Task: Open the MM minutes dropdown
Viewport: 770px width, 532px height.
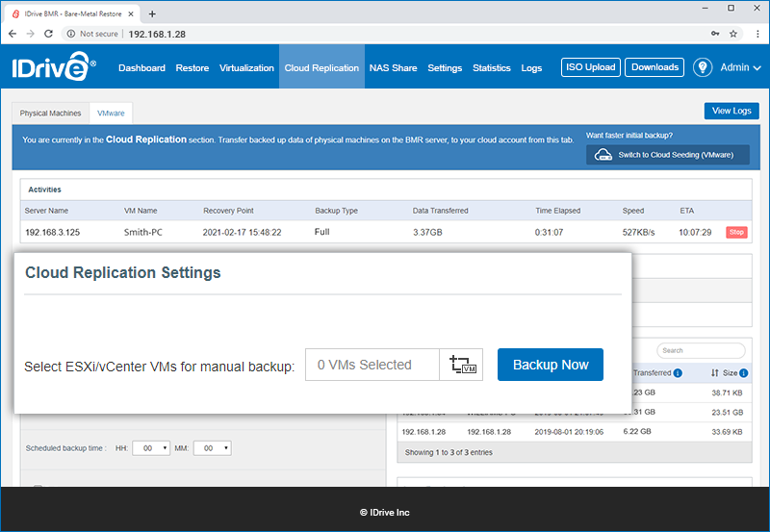Action: pyautogui.click(x=212, y=448)
